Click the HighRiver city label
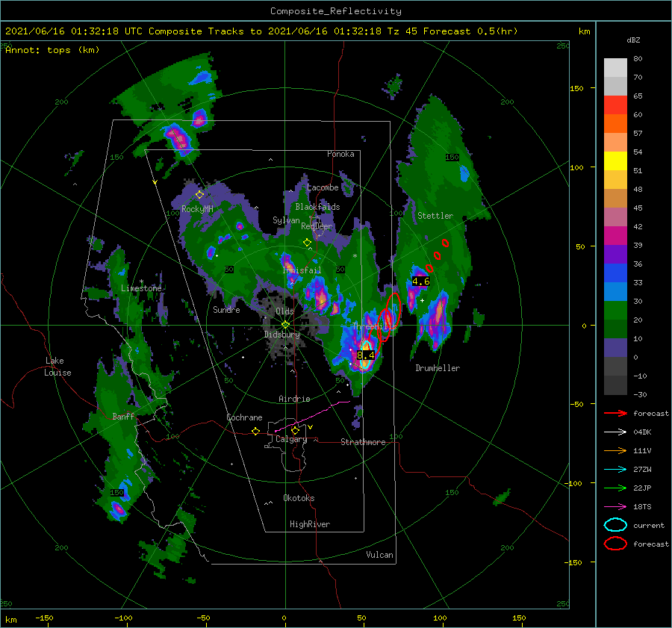This screenshot has height=628, width=672. pos(310,524)
